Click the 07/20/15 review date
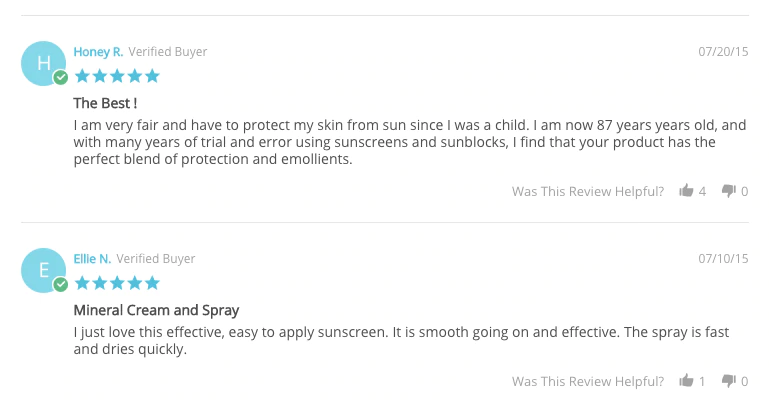769x408 pixels. coord(723,52)
